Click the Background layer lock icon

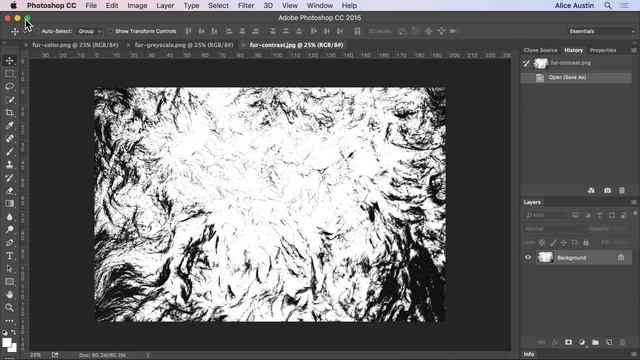point(621,258)
